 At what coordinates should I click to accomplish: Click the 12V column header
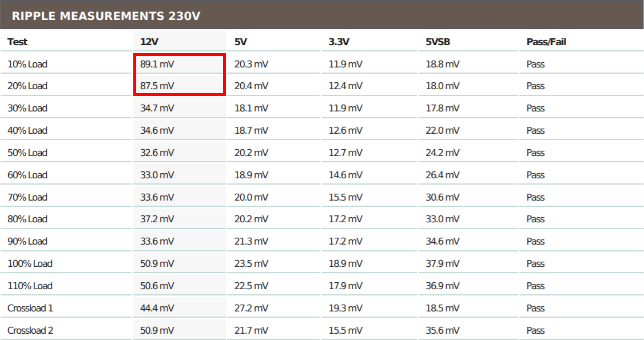149,42
